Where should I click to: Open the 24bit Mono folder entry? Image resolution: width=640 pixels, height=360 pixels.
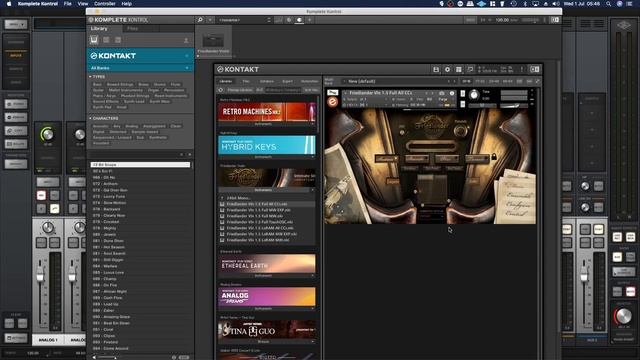pos(239,198)
